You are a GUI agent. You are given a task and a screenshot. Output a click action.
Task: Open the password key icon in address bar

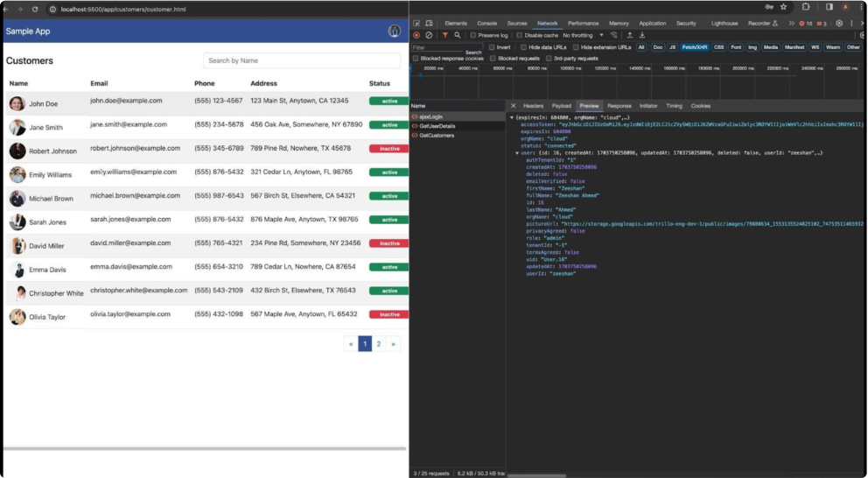coord(769,7)
